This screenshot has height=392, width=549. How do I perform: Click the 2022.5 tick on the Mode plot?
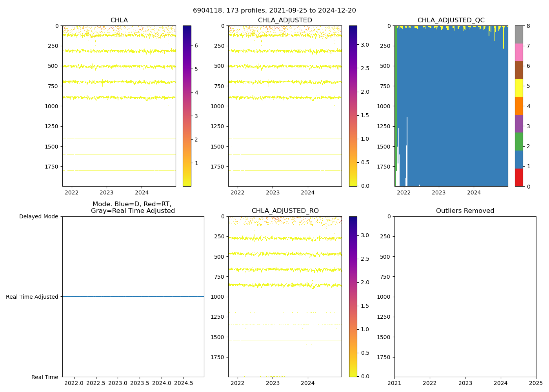point(96,383)
